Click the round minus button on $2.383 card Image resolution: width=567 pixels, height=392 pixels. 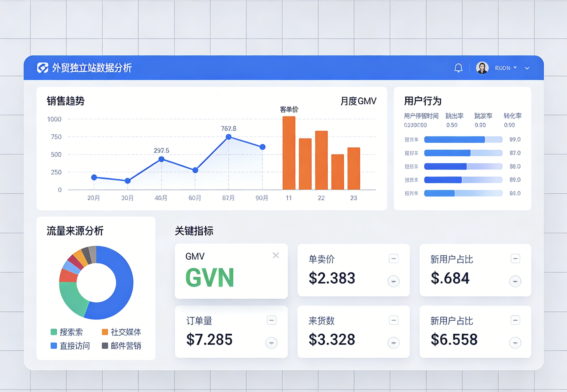tap(393, 281)
